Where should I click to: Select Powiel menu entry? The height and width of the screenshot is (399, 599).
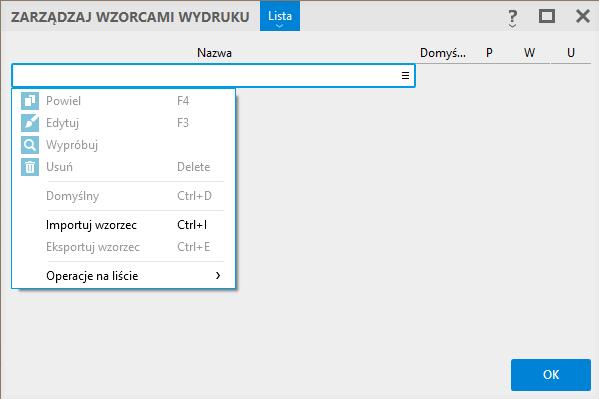[x=124, y=101]
